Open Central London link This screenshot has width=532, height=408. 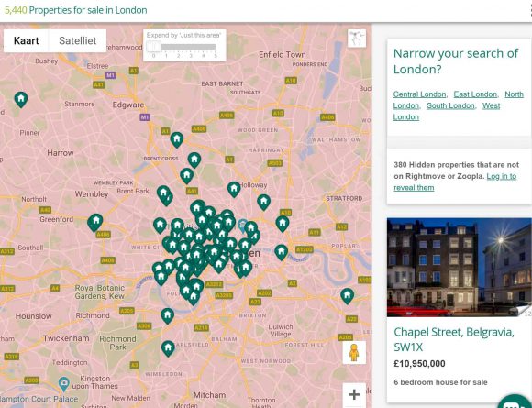pyautogui.click(x=419, y=94)
